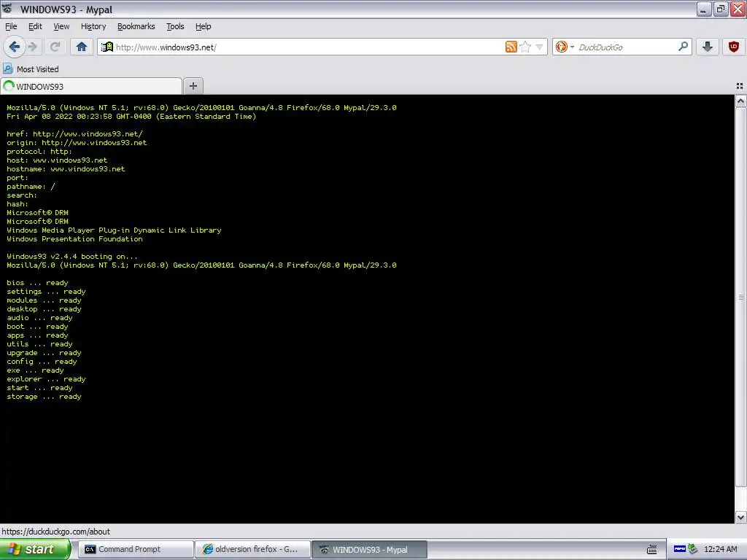Click the 'upgrade ... ready' line
Screen dimensions: 747x560
[x=44, y=353]
